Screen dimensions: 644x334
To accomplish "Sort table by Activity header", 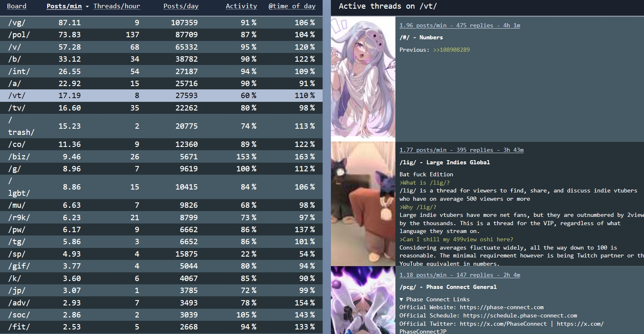I will (241, 6).
